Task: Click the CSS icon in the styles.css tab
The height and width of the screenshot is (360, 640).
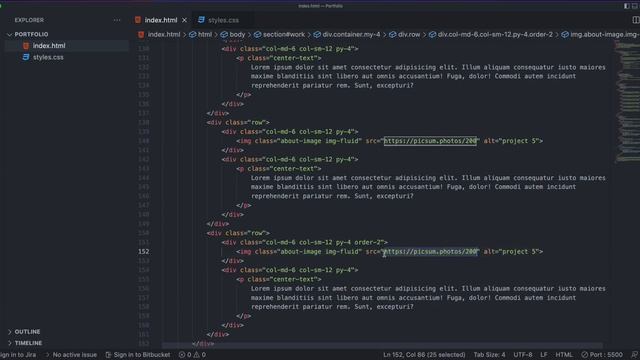Action: (201, 20)
